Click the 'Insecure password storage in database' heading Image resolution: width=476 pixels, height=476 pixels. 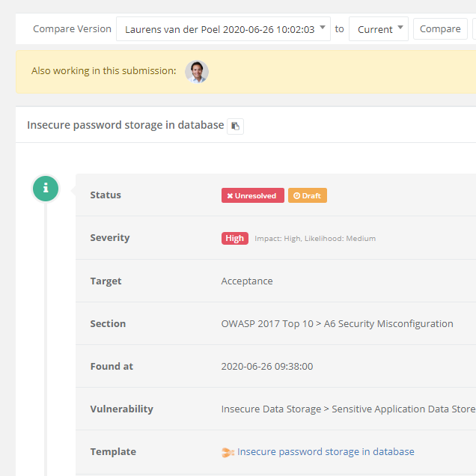pyautogui.click(x=126, y=125)
